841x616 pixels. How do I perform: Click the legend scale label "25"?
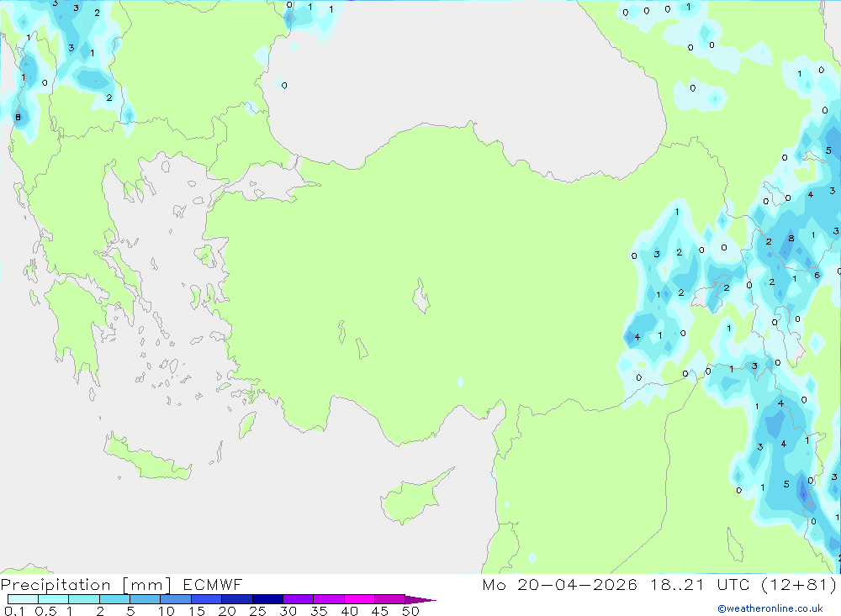point(257,611)
